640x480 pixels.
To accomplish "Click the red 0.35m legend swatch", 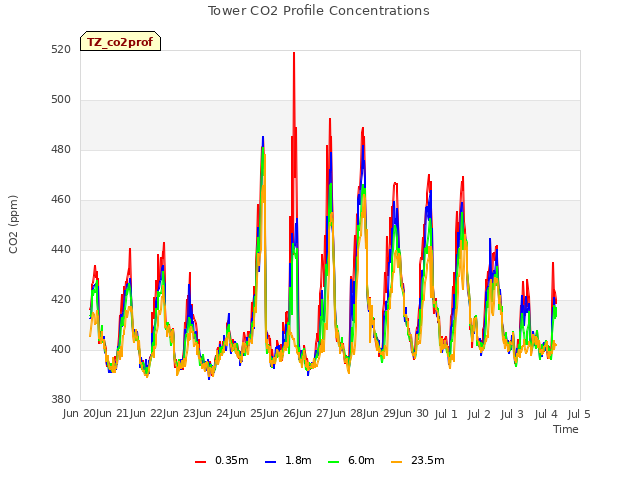I will pyautogui.click(x=200, y=462).
